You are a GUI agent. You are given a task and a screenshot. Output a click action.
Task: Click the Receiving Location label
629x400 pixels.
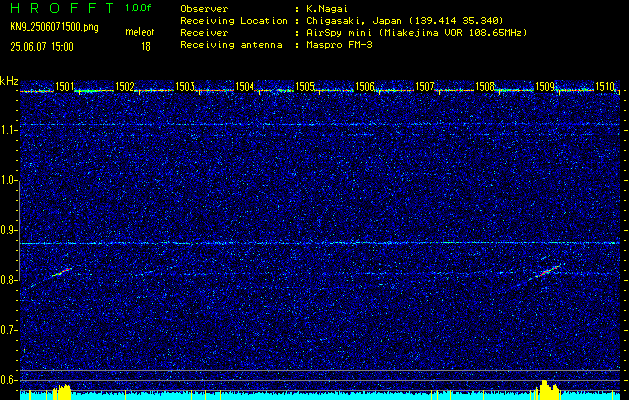[234, 21]
